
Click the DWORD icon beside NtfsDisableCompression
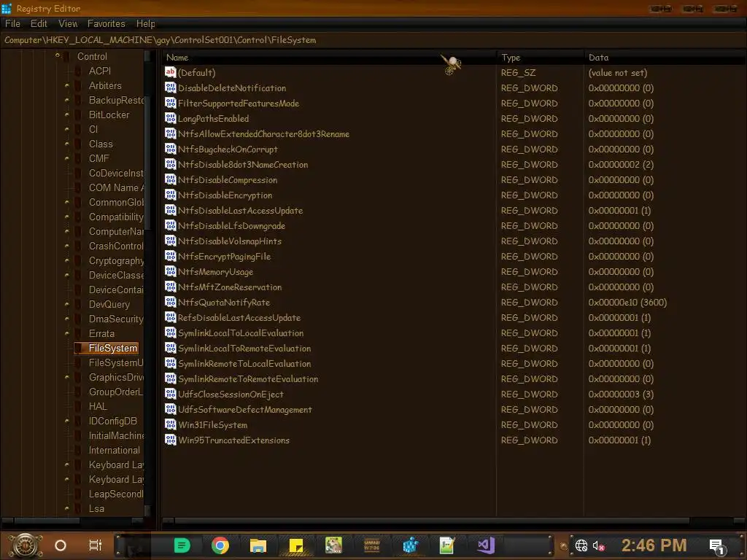pyautogui.click(x=171, y=179)
